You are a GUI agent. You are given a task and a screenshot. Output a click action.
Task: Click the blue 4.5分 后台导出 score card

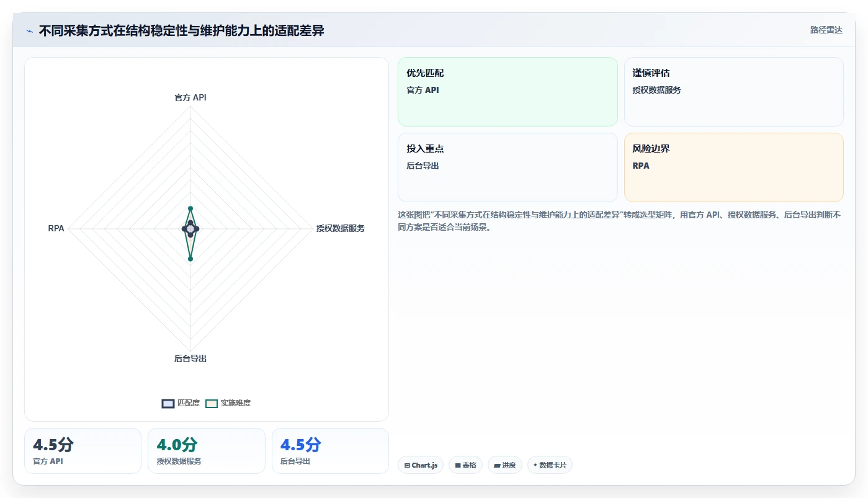click(x=330, y=451)
